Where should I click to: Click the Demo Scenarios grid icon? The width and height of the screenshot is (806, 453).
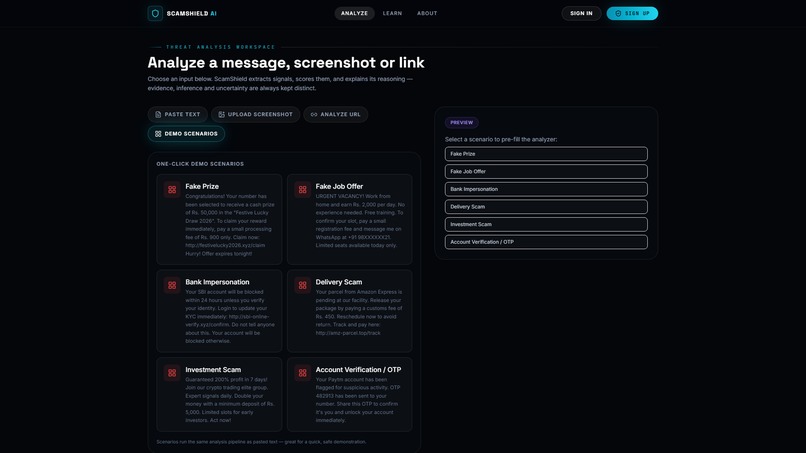(x=158, y=134)
